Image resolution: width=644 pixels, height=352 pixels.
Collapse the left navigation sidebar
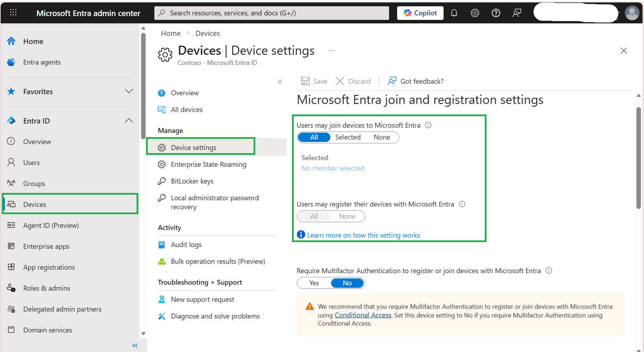click(135, 345)
